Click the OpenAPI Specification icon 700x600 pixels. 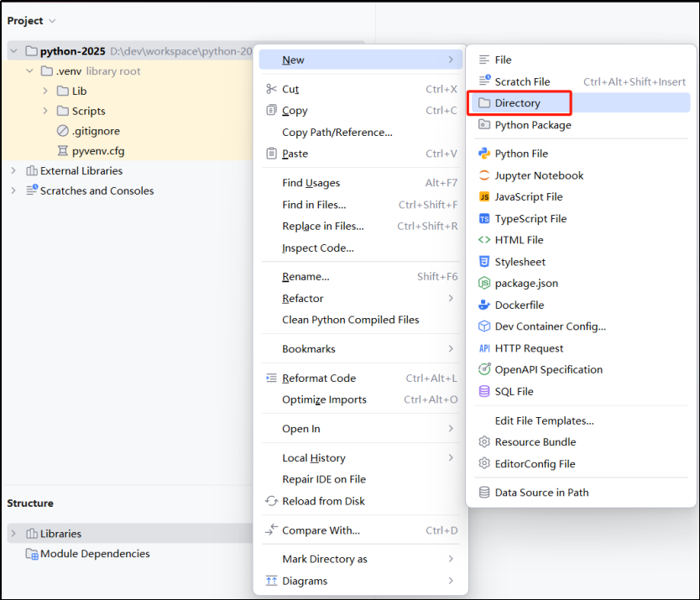point(484,369)
